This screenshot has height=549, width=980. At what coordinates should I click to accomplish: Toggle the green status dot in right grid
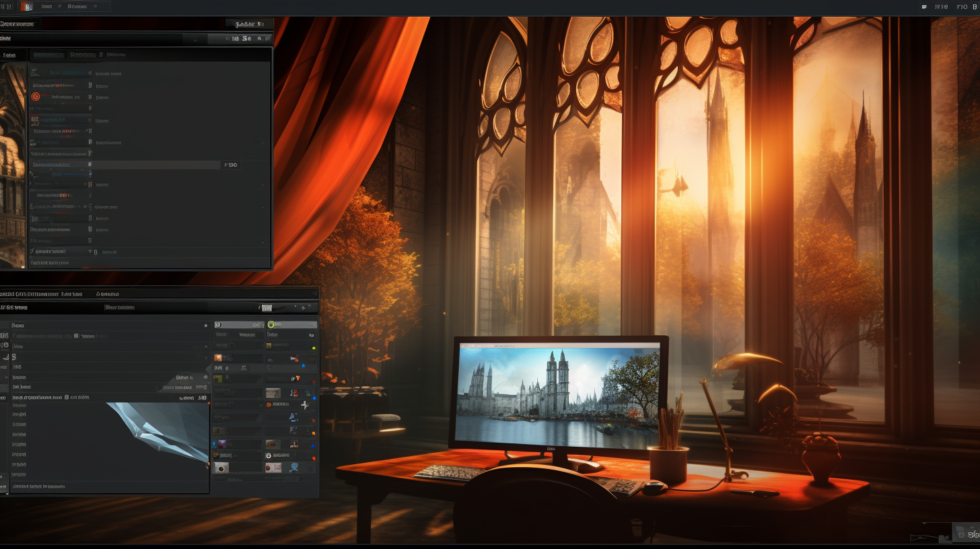click(314, 348)
